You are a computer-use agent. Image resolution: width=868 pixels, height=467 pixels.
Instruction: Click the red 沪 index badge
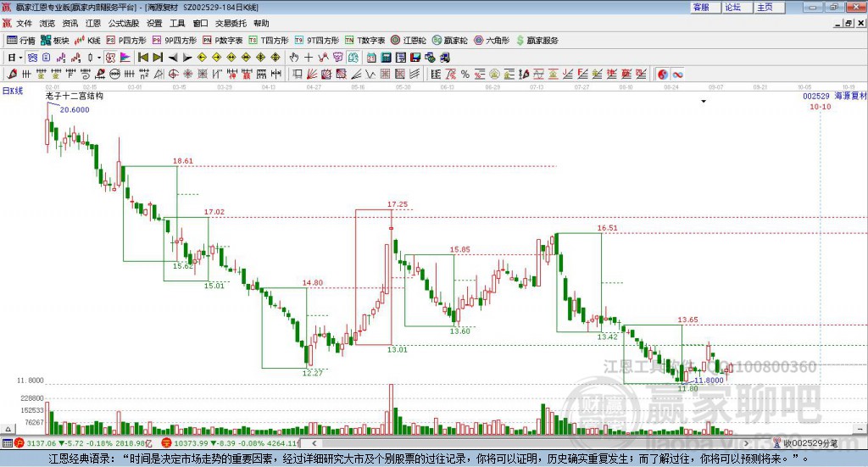click(19, 443)
